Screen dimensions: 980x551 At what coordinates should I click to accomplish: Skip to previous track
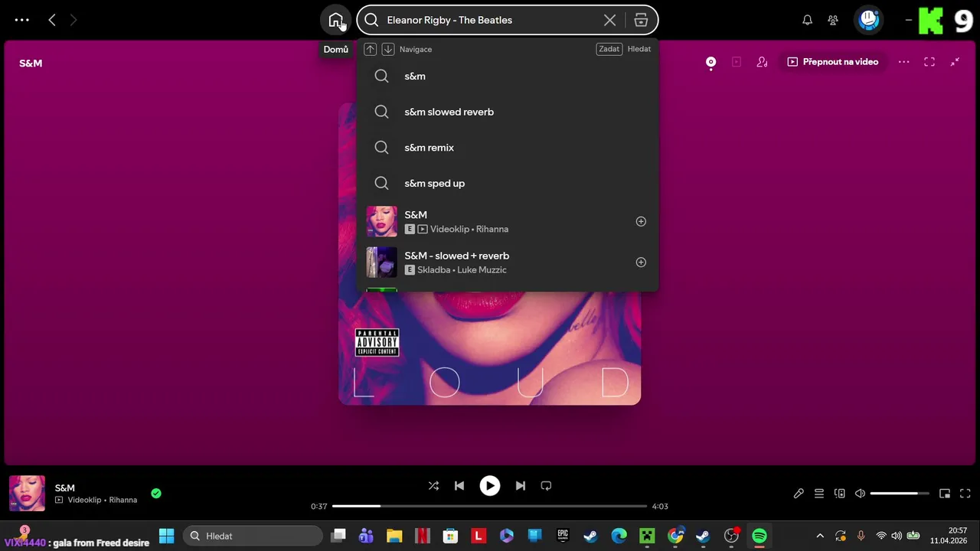click(459, 485)
